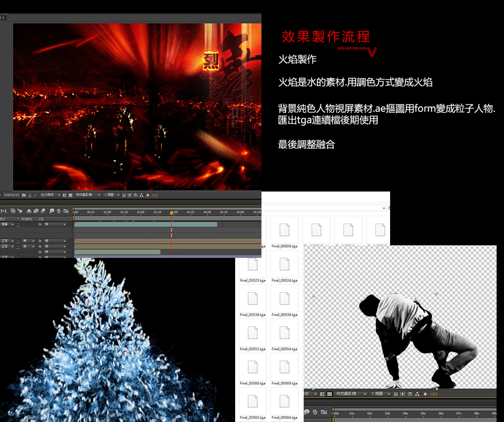Open the parent 無 dropdown of first layer

(55, 224)
